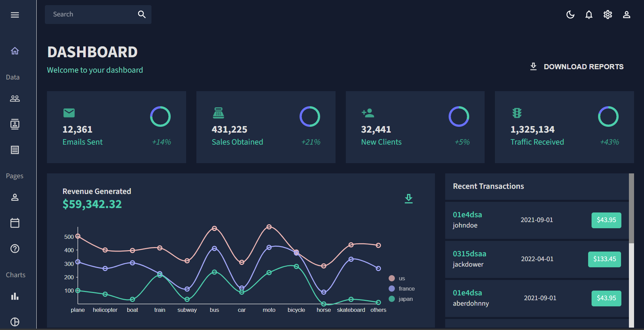Open FAQ help icon
The width and height of the screenshot is (644, 330).
click(x=15, y=249)
